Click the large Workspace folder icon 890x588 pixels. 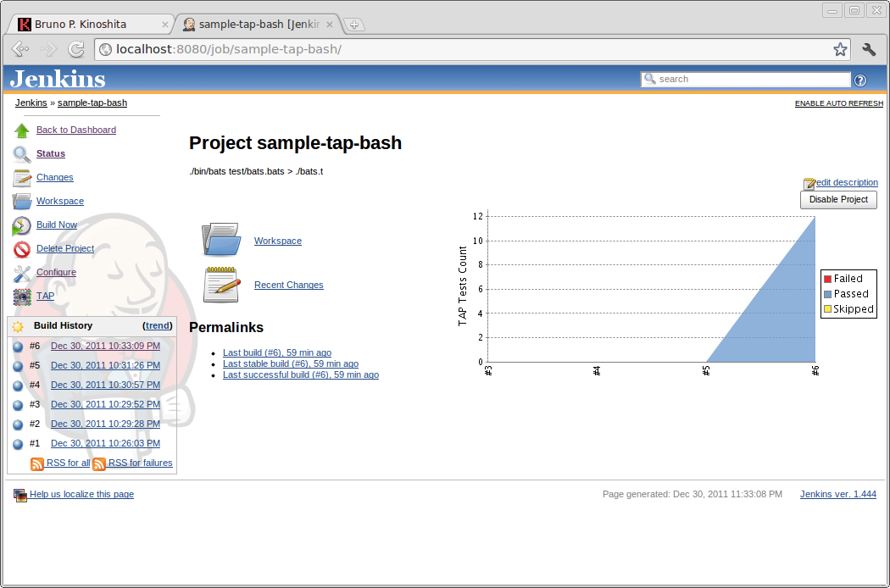point(222,240)
